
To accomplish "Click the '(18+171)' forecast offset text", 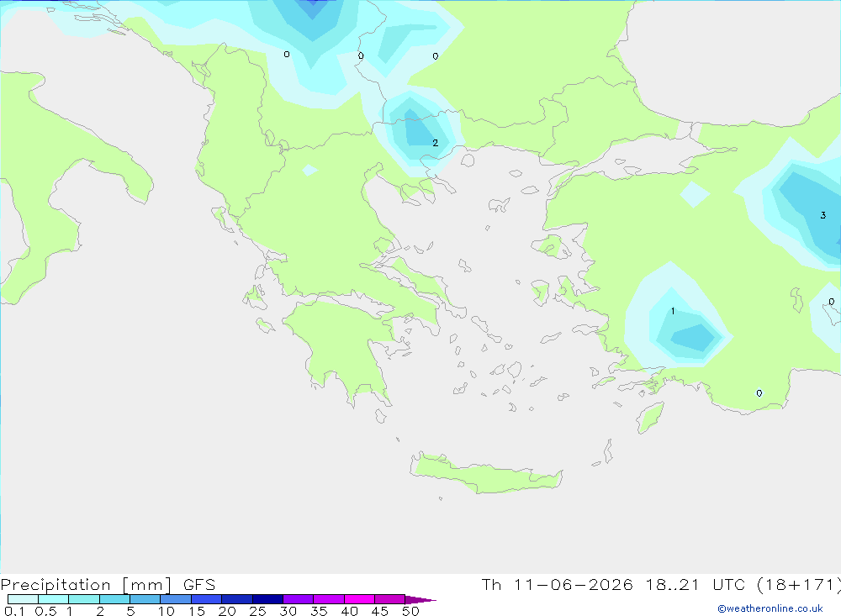I will click(x=799, y=584).
